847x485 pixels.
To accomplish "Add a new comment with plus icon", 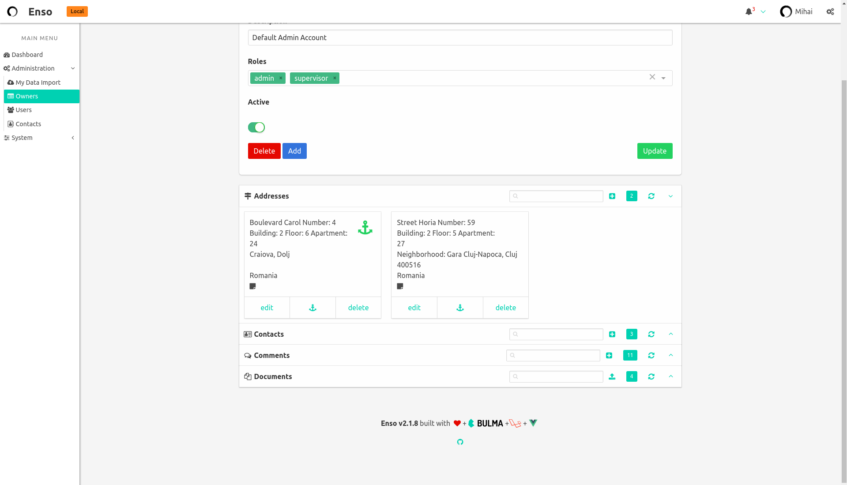I will click(x=609, y=355).
